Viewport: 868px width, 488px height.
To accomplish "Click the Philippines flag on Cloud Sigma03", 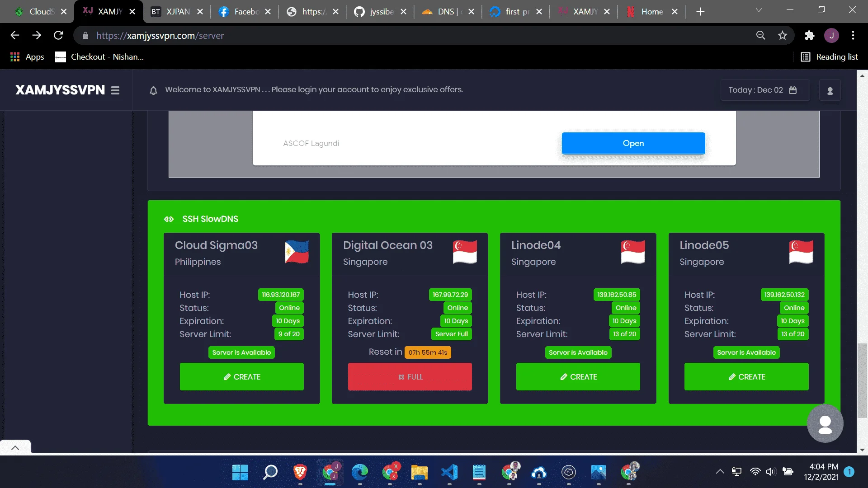I will [297, 252].
